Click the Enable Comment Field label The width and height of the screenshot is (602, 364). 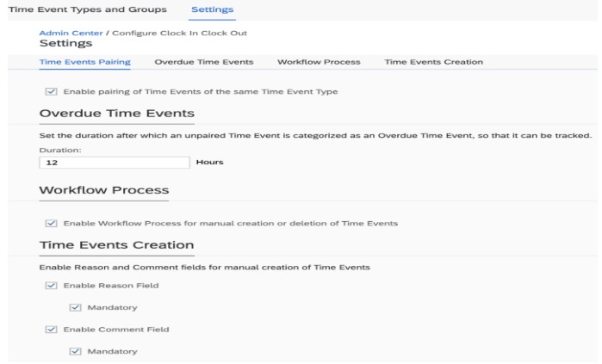[116, 330]
